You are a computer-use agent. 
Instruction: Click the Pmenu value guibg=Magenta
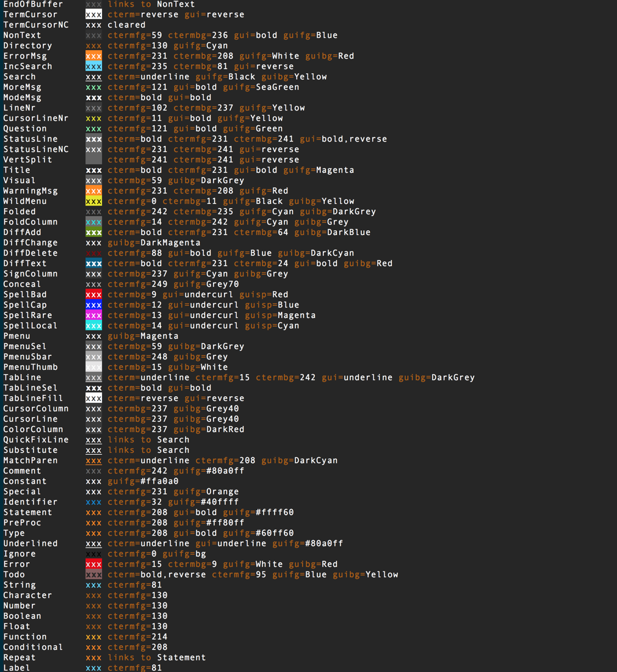(x=143, y=336)
